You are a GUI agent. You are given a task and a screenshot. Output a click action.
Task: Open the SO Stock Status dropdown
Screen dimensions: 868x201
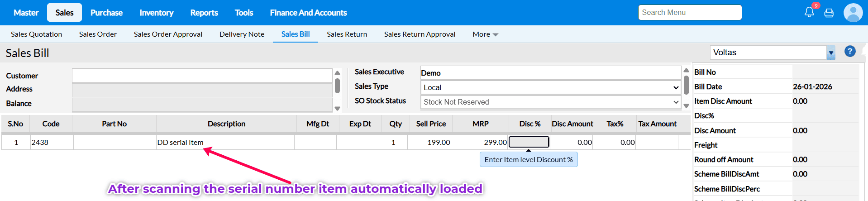pos(550,102)
